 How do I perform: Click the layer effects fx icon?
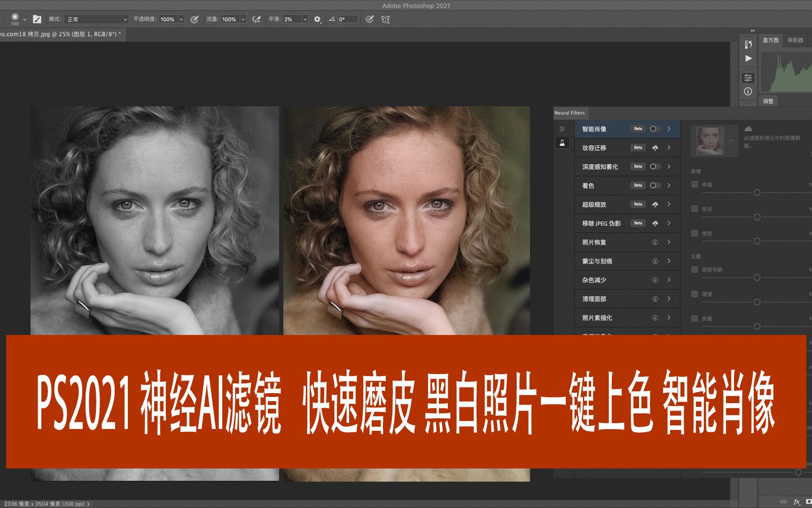pos(796,502)
